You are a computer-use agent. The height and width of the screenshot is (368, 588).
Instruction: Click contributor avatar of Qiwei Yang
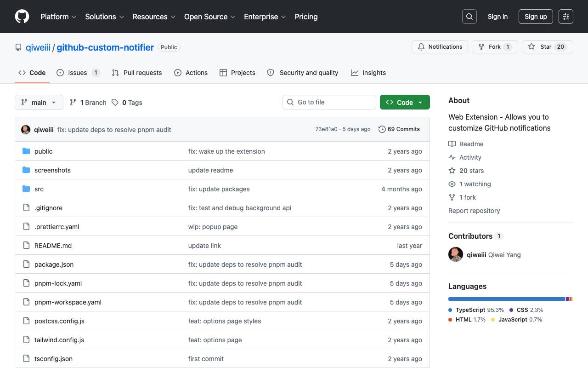[x=456, y=254]
